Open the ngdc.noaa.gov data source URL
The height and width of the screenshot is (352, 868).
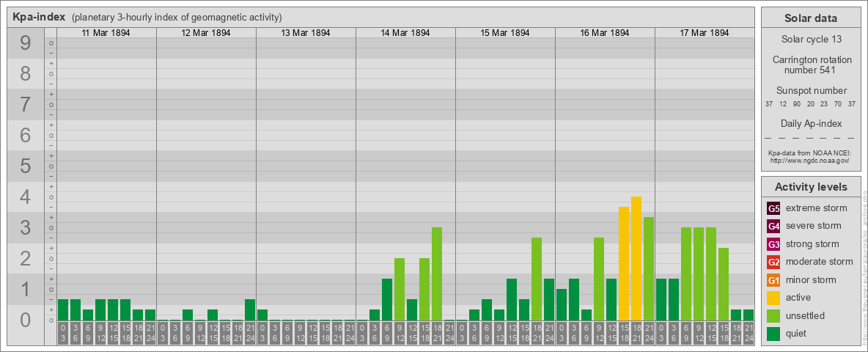[x=811, y=160]
